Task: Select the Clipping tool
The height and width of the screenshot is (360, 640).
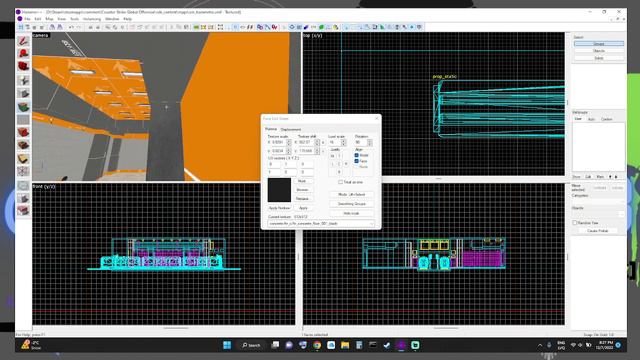Action: (x=23, y=158)
